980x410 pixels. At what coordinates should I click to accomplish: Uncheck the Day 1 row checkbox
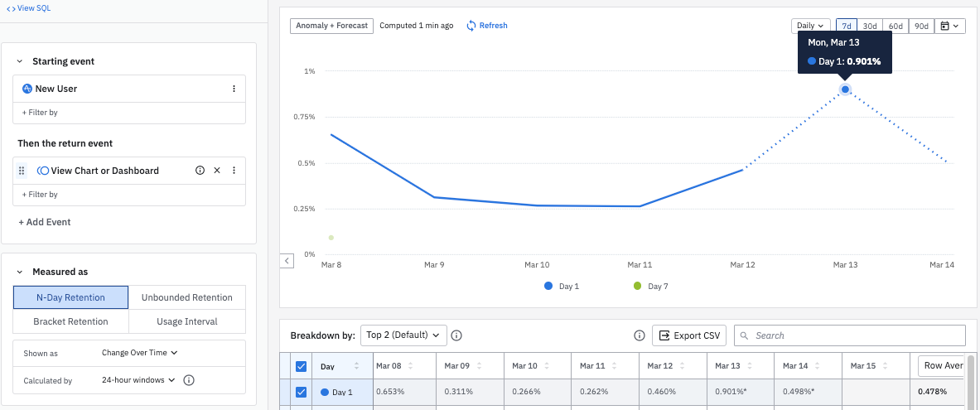point(301,393)
